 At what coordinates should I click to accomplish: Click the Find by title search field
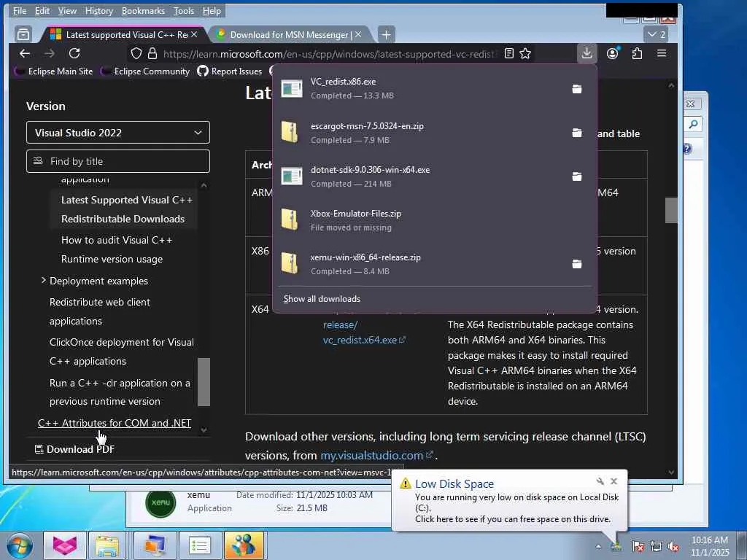tap(118, 161)
